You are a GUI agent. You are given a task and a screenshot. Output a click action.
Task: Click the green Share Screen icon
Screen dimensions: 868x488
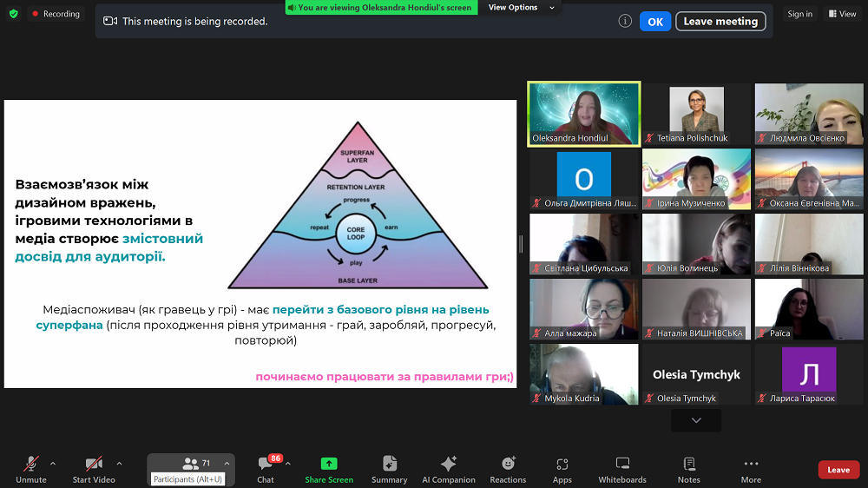click(329, 464)
